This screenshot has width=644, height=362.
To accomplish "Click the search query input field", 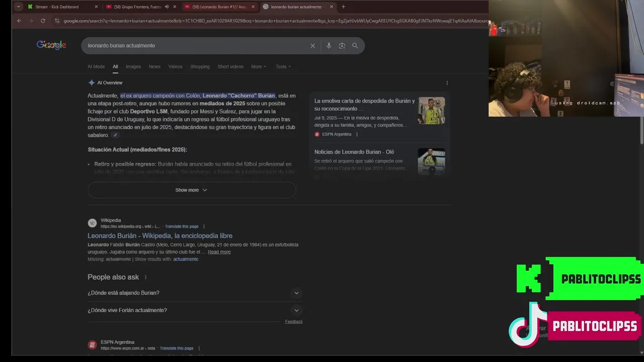I will coord(196,46).
